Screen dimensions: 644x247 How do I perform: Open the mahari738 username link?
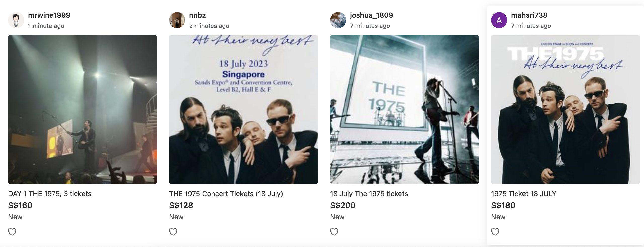[x=529, y=15]
